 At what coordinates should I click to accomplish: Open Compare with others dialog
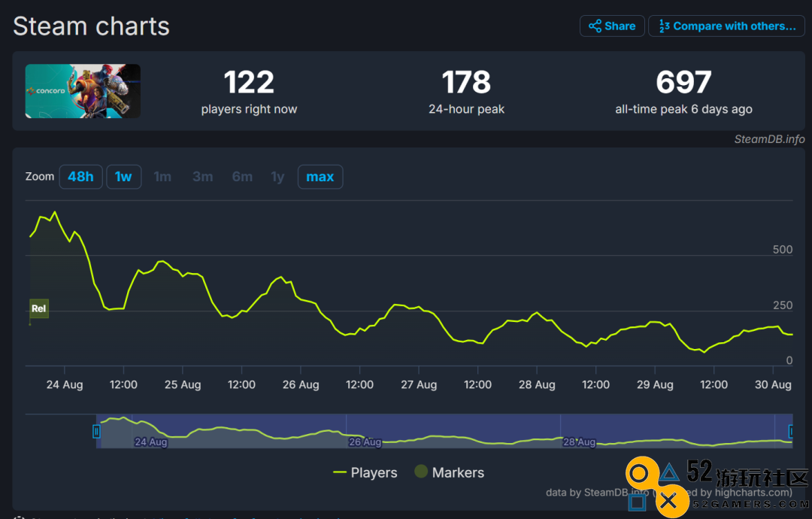click(x=726, y=26)
